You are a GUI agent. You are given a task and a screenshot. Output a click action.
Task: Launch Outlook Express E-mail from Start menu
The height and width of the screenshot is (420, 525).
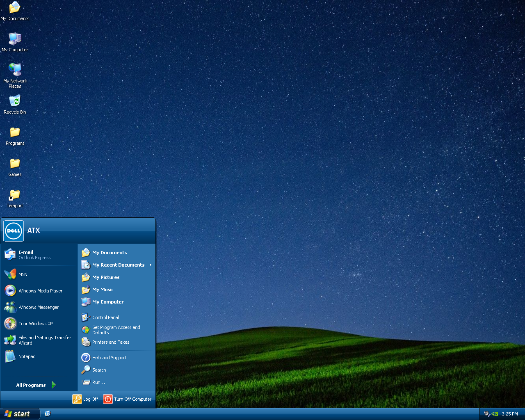39,255
